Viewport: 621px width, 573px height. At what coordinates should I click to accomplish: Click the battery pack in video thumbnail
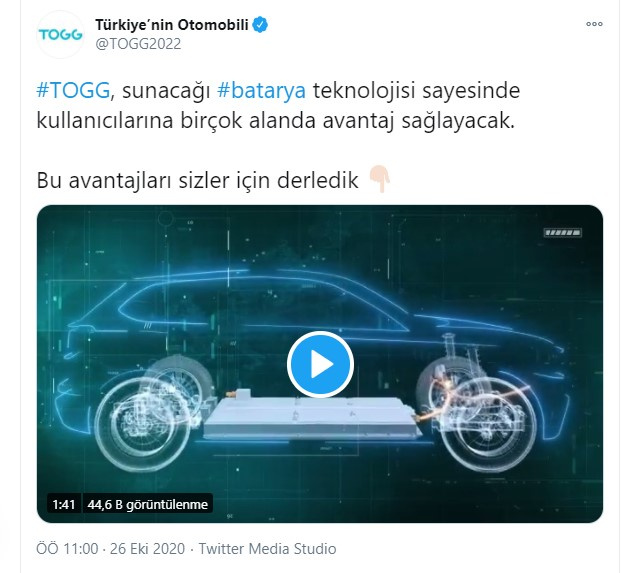(310, 418)
